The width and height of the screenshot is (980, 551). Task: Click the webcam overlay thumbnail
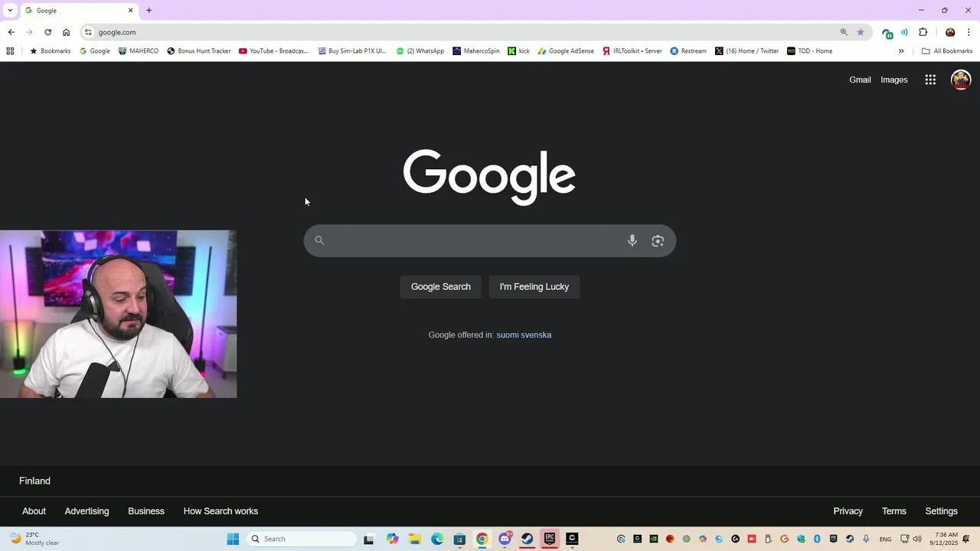pos(119,314)
